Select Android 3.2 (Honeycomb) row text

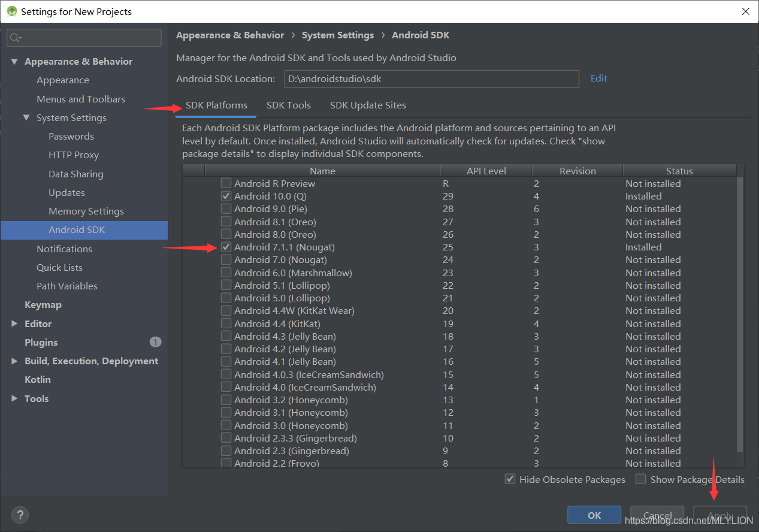coord(291,400)
